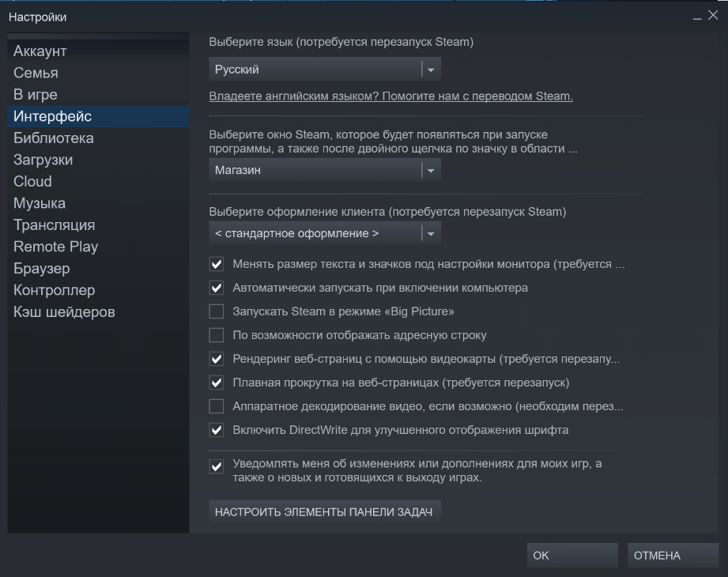Open the Браузер section

(98, 268)
